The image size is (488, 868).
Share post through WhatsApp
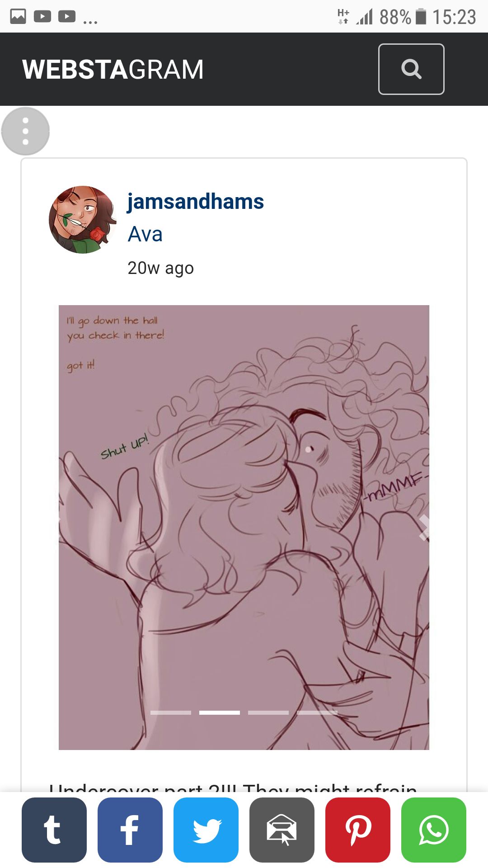[x=434, y=830]
